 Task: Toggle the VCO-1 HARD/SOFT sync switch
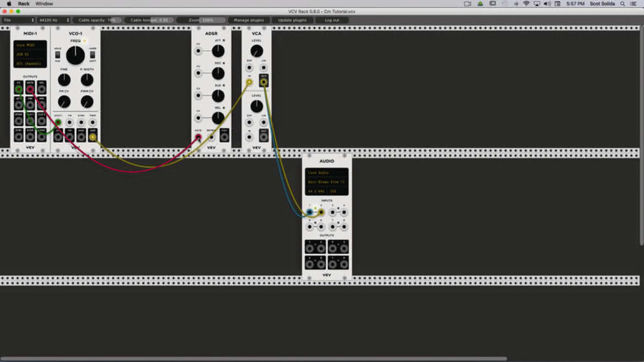(93, 55)
